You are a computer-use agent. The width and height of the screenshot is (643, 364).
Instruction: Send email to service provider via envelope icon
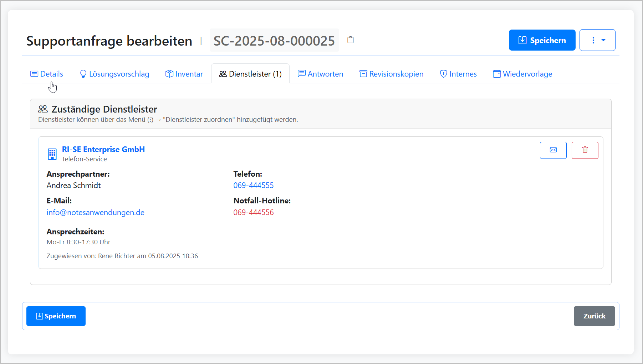553,150
